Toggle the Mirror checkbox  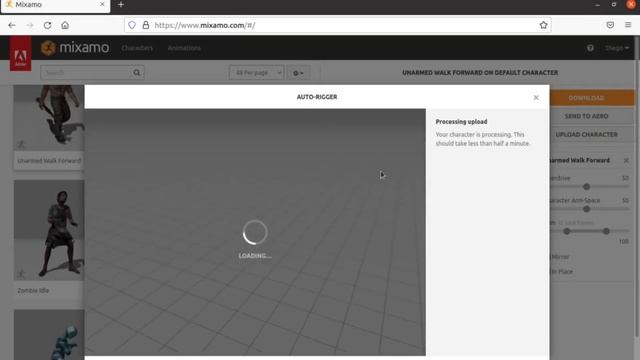pos(560,257)
